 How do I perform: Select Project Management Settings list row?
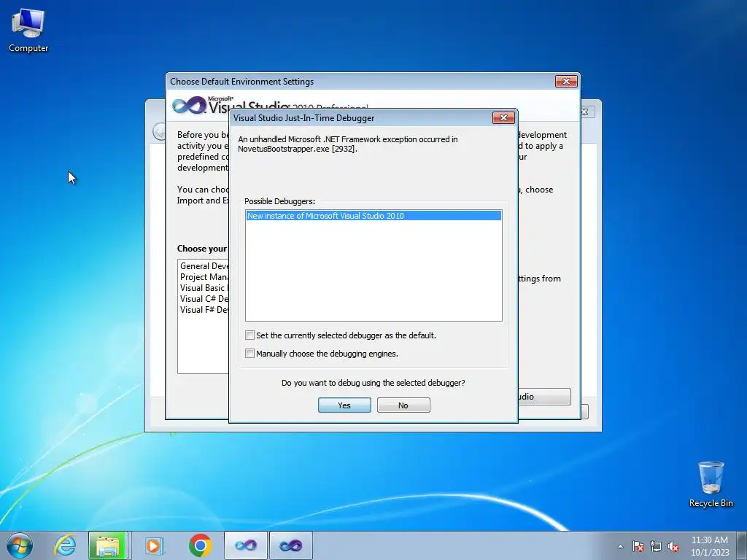[204, 277]
